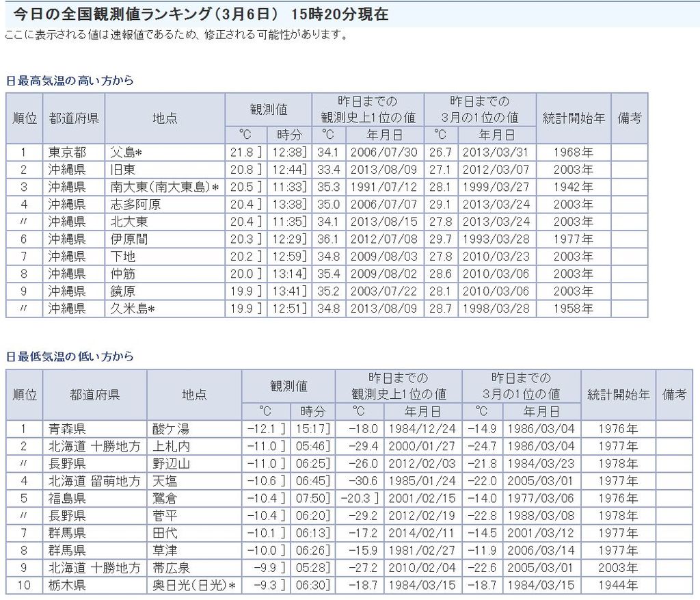Click the 日最高気温の高い方から section heading
This screenshot has height=600, width=700.
pos(70,81)
